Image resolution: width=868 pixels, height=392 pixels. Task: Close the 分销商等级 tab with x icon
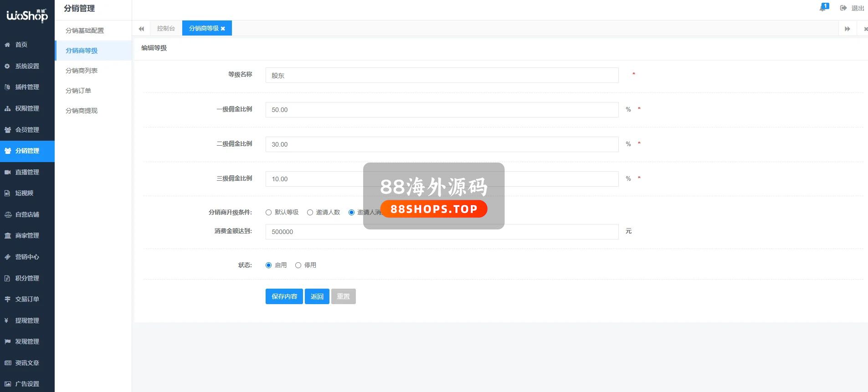[x=223, y=29]
